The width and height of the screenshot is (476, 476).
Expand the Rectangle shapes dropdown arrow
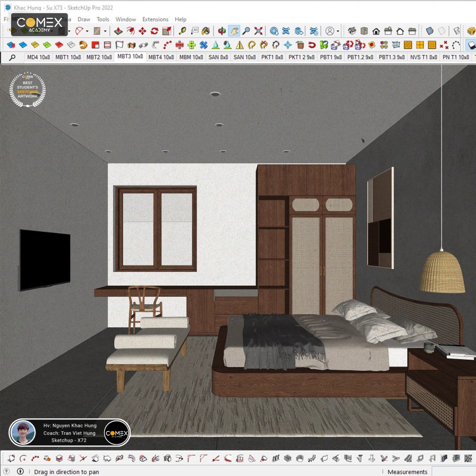click(105, 31)
